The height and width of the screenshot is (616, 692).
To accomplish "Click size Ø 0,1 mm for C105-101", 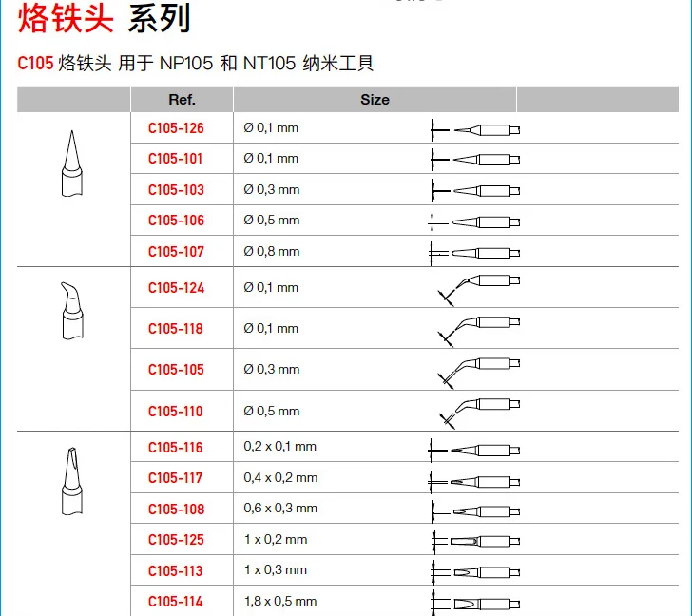I will click(271, 159).
